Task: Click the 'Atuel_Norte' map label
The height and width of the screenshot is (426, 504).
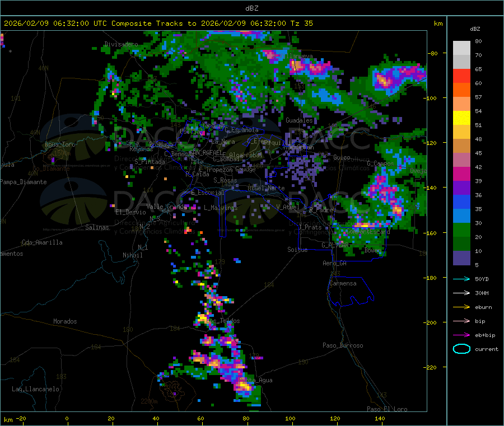Action: tap(266, 188)
